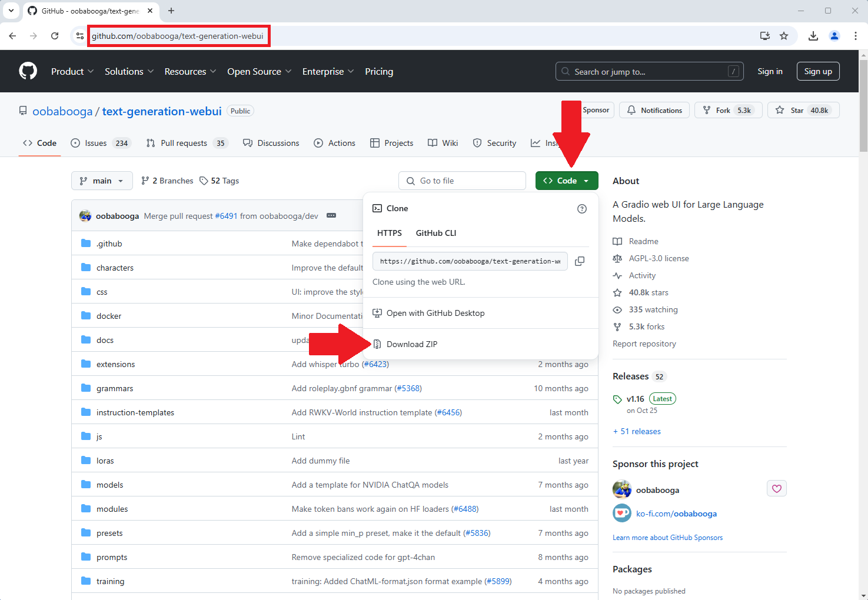Open the instruction-templates folder
Screen dimensions: 868x600
pos(135,412)
